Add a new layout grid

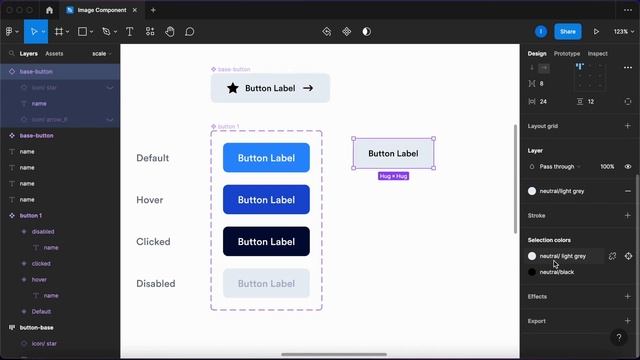click(628, 126)
